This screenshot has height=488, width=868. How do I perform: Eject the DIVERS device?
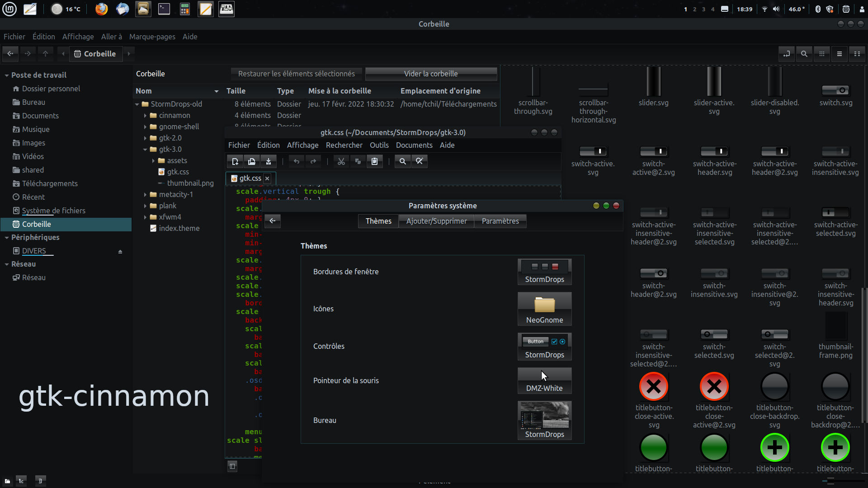(120, 252)
